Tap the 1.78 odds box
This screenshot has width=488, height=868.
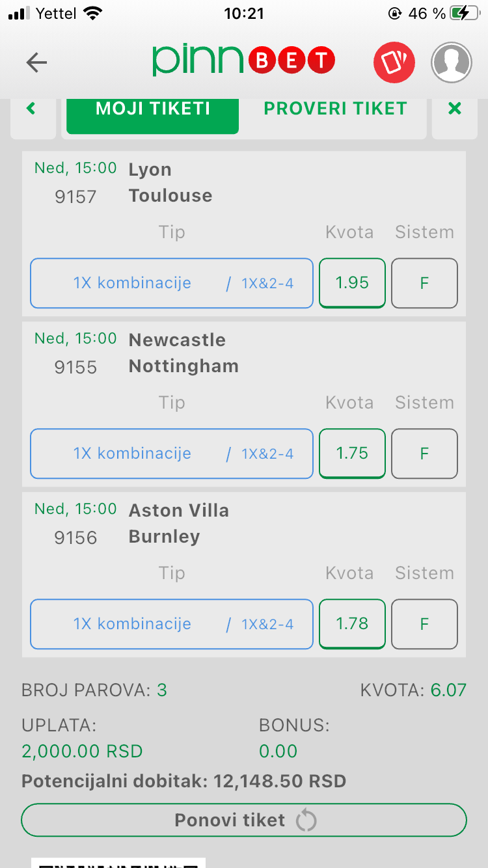(x=352, y=624)
